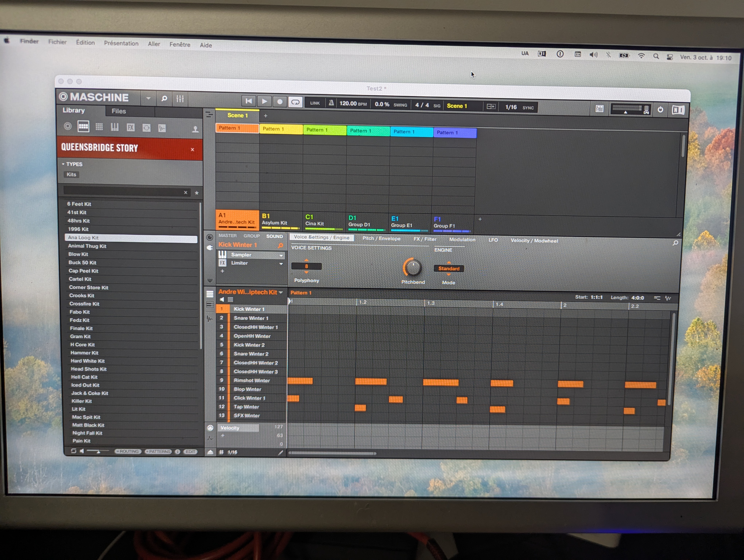Toggle the Loop button
744x560 pixels.
point(295,102)
